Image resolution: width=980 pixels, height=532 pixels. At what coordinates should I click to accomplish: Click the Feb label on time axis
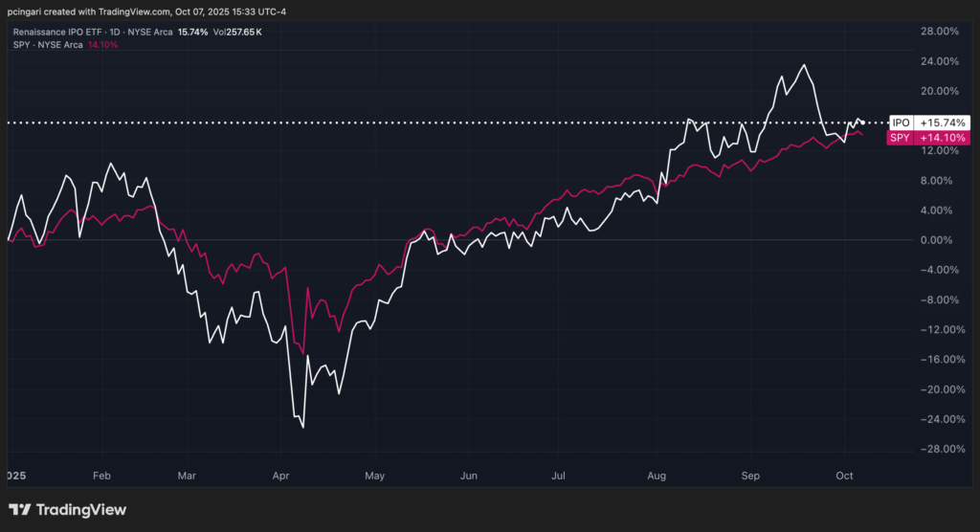(x=101, y=476)
